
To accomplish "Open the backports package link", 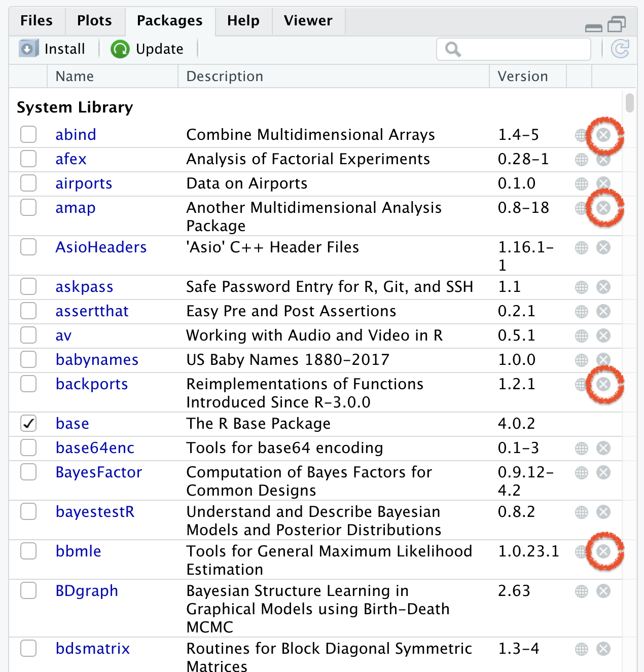I will (92, 384).
